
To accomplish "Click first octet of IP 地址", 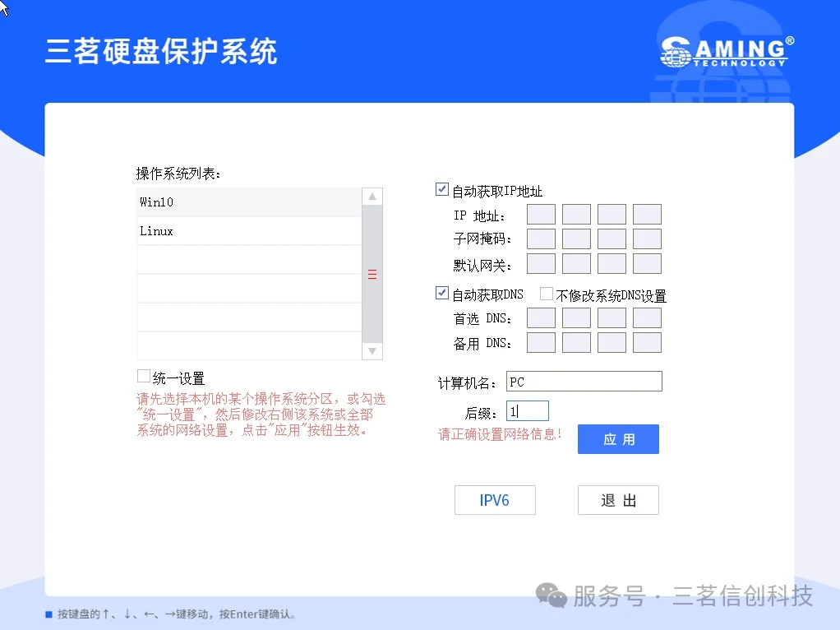I will coord(541,215).
